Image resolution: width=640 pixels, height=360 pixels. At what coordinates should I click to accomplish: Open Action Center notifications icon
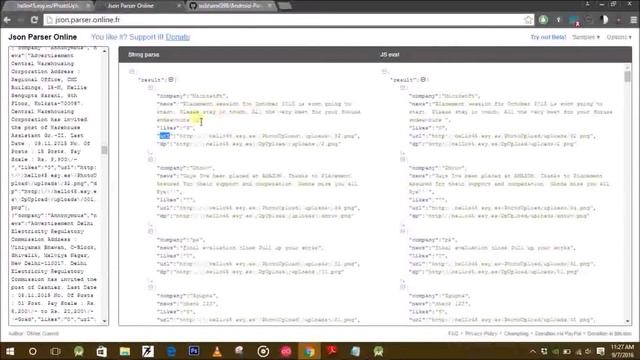pyautogui.click(x=600, y=351)
